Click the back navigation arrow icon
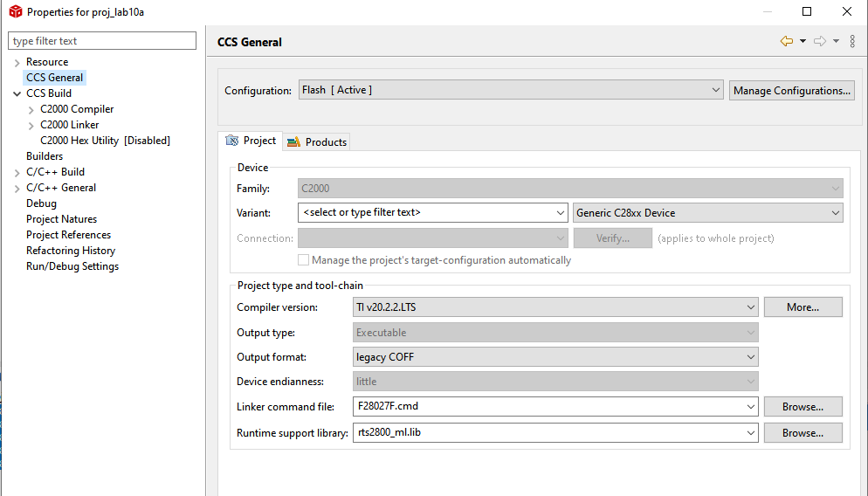Screen dimensions: 868x496 pyautogui.click(x=786, y=42)
